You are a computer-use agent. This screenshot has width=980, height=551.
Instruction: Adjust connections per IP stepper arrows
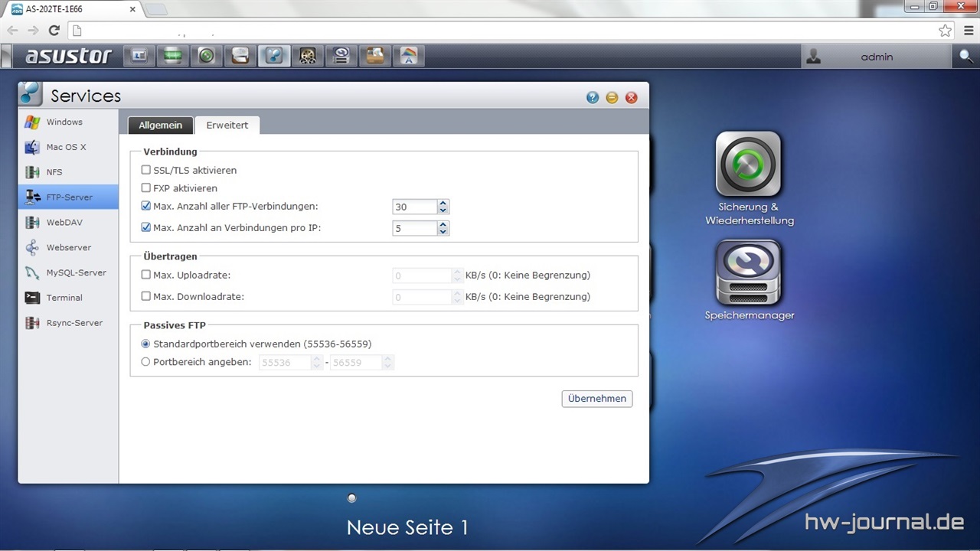tap(443, 228)
